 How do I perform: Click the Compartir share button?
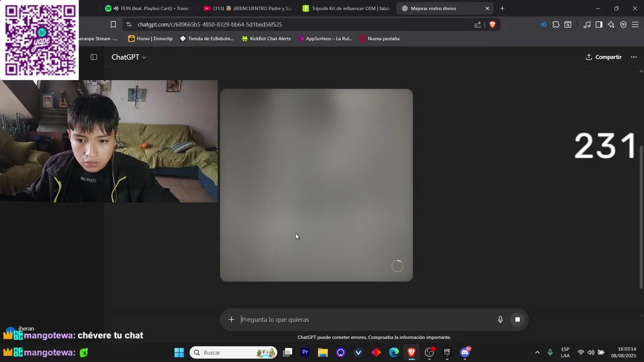pyautogui.click(x=604, y=57)
